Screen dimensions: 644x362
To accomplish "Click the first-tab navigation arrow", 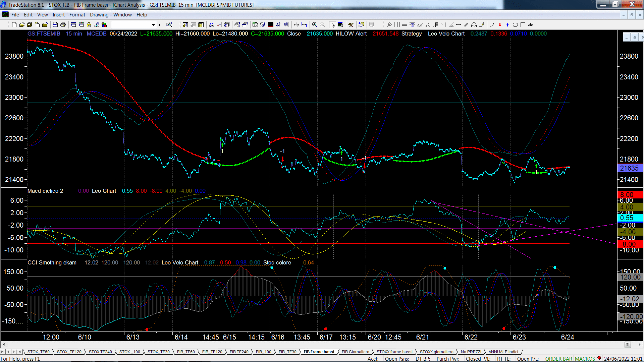I will (x=3, y=352).
